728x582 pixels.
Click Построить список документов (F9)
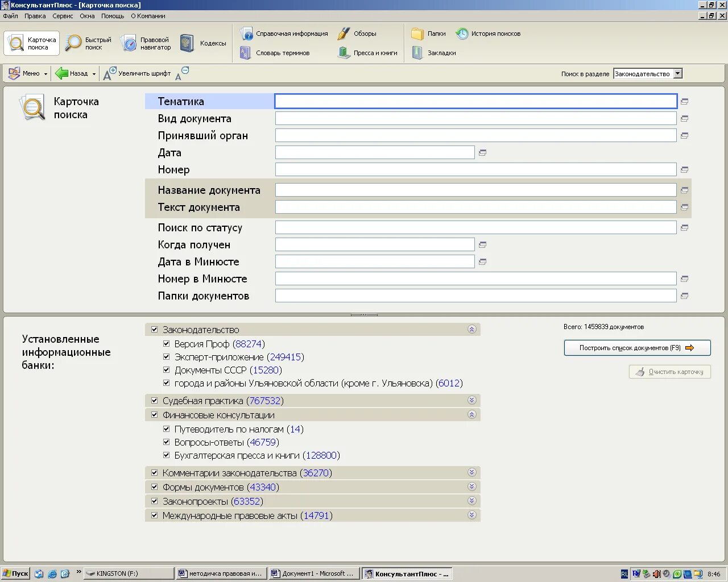coord(637,348)
